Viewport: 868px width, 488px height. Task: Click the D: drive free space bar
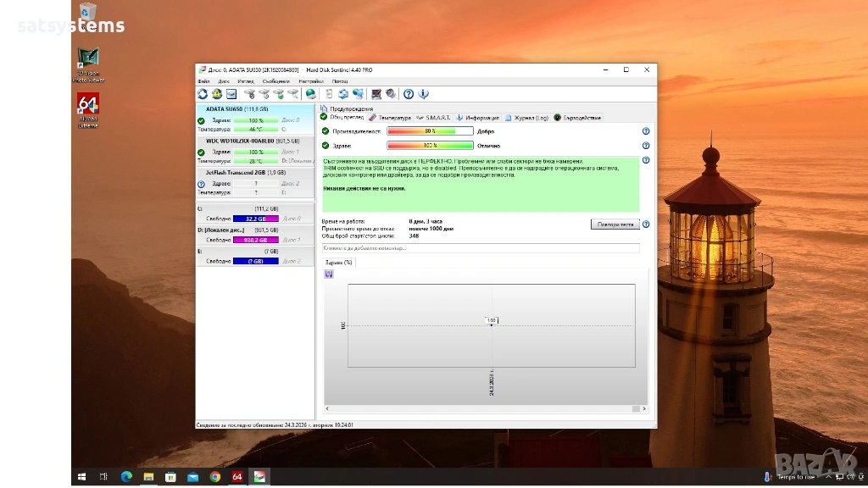[256, 240]
